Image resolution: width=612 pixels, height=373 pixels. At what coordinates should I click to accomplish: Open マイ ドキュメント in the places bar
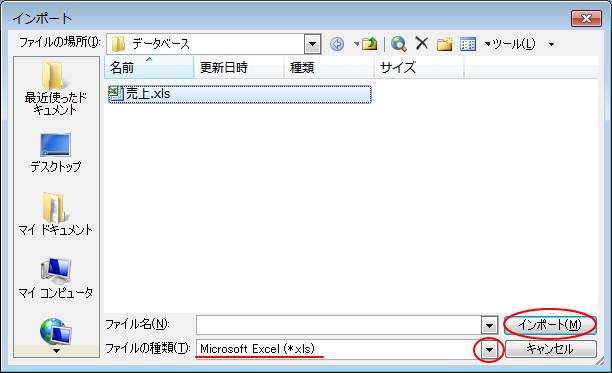[x=55, y=214]
